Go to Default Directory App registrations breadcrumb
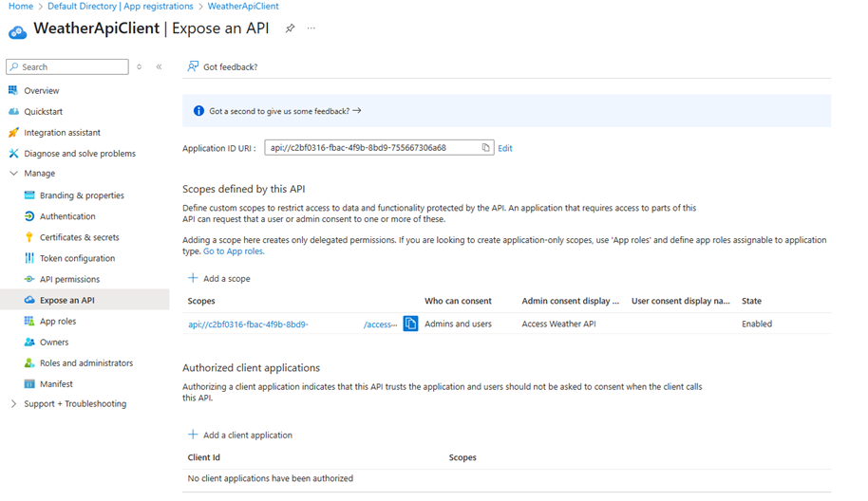Screen dimensions: 868x501 tap(120, 6)
